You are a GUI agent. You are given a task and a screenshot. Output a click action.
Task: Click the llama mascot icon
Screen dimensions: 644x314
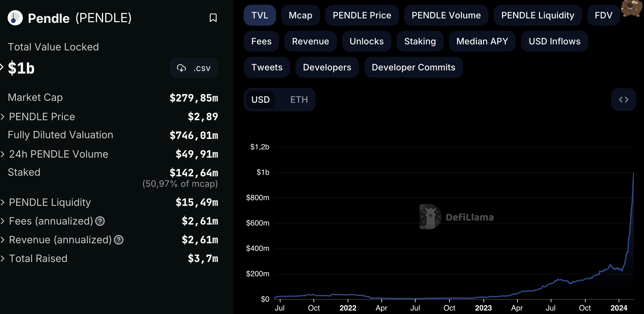pos(632,8)
